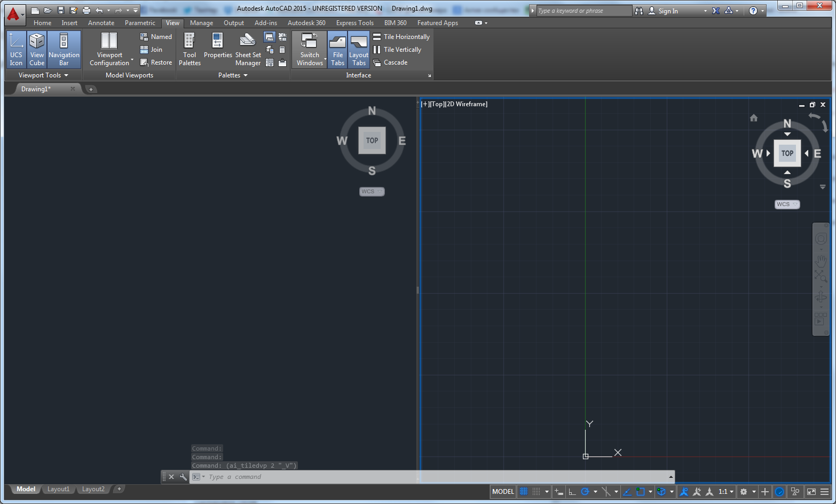Click the Restore viewports icon
Image resolution: width=836 pixels, height=504 pixels.
point(144,62)
